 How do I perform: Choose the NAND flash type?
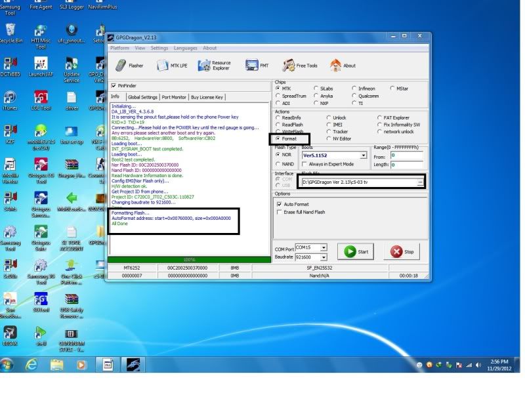click(278, 164)
